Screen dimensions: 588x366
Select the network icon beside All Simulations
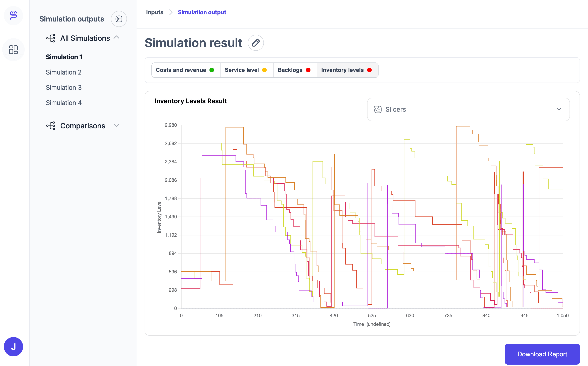(x=51, y=38)
